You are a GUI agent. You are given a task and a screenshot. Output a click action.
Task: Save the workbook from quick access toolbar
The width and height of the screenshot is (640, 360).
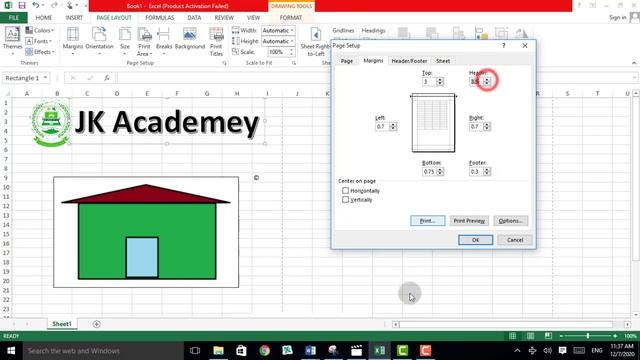point(22,5)
